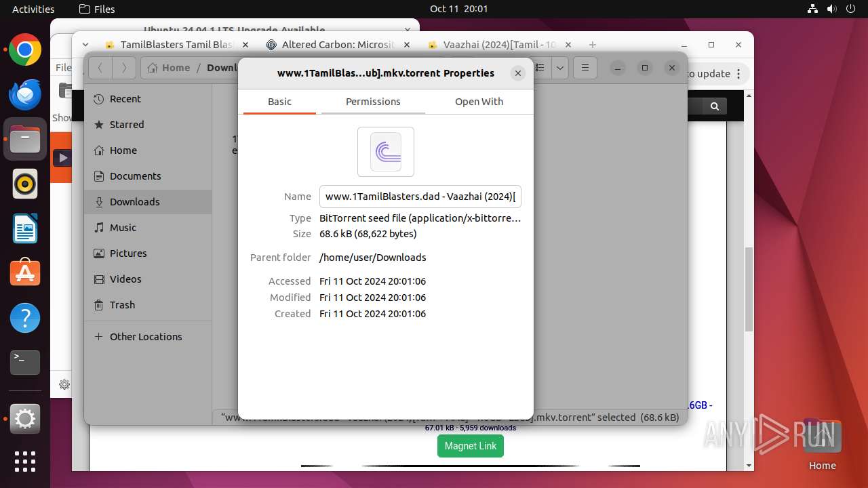
Task: Open Home in the Files sidebar
Action: [x=148, y=150]
